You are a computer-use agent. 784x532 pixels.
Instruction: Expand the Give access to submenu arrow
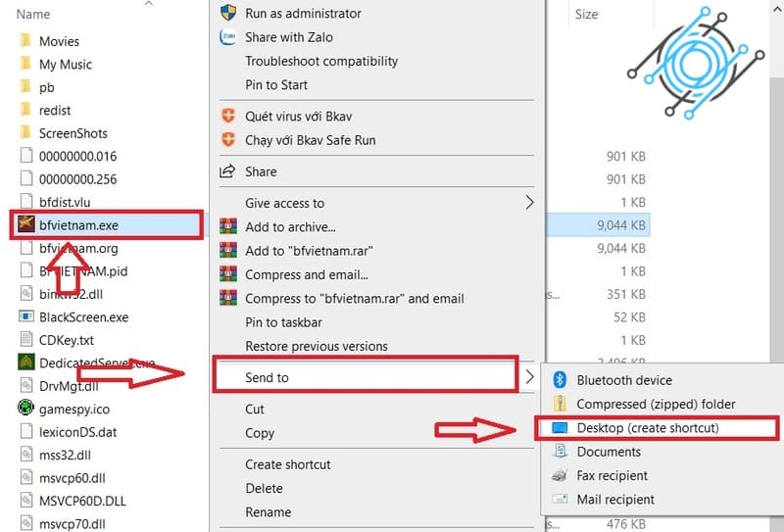[x=529, y=203]
